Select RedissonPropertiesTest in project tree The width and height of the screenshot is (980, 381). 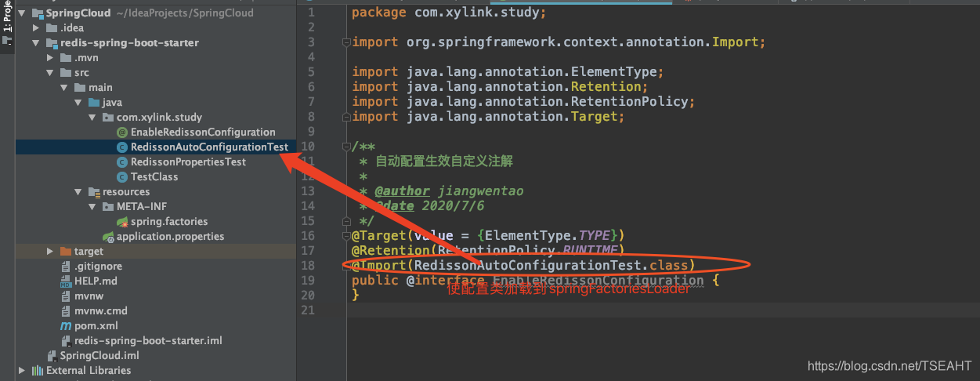pyautogui.click(x=188, y=162)
